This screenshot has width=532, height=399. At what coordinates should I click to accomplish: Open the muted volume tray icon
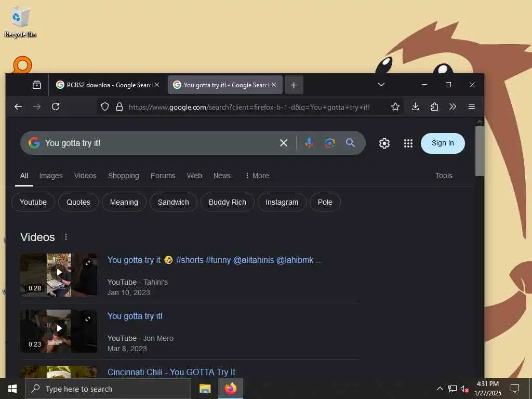(x=464, y=389)
